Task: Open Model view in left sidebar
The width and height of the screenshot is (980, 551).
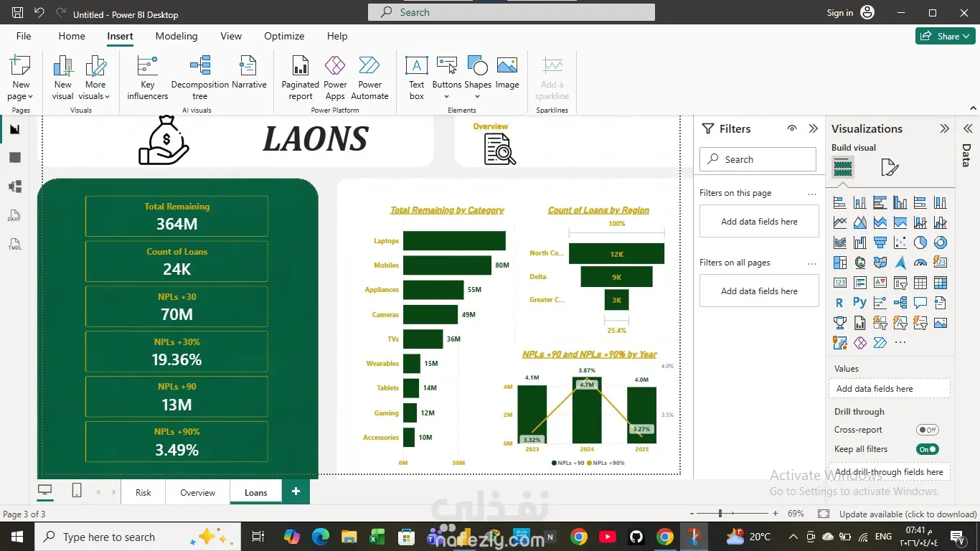Action: [15, 187]
